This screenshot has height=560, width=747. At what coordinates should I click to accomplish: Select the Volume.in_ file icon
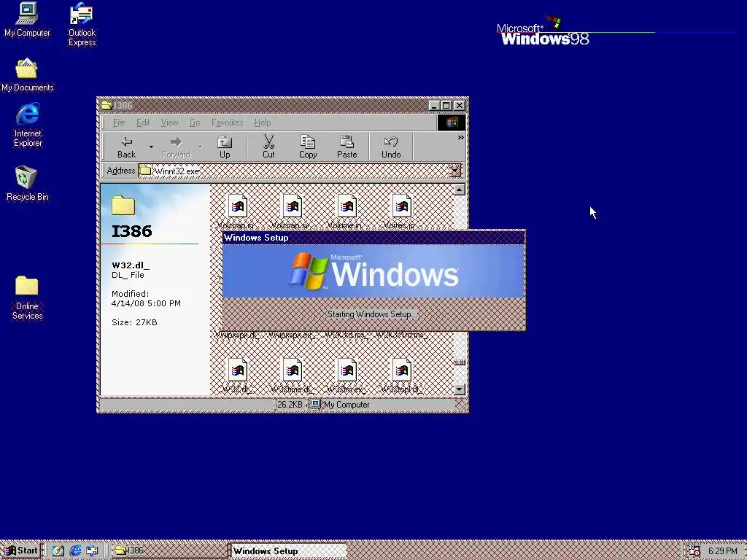click(x=347, y=206)
